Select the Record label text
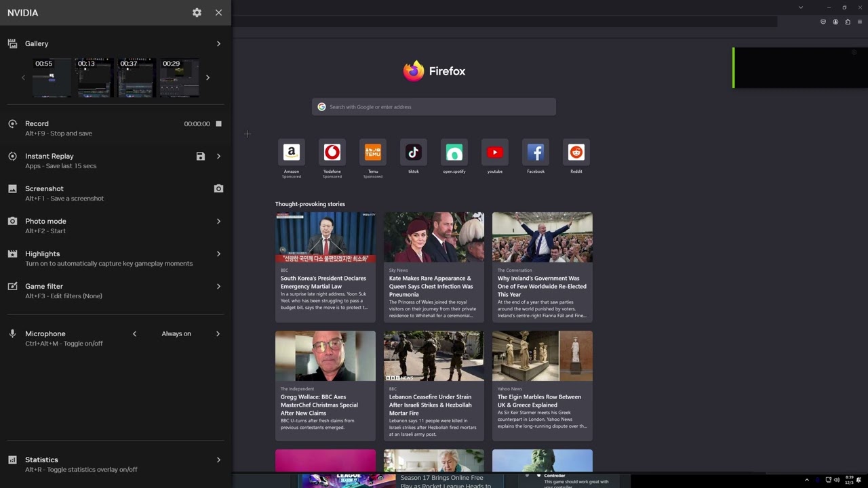868x488 pixels. tap(37, 123)
